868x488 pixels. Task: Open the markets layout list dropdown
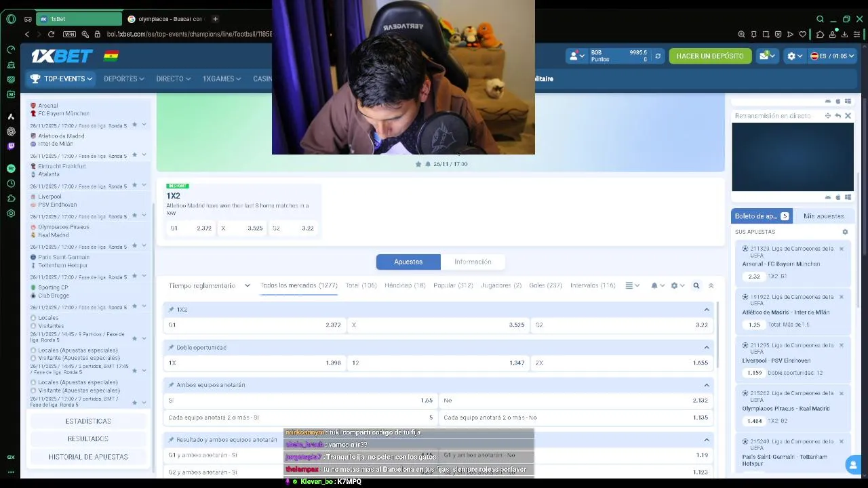click(632, 285)
